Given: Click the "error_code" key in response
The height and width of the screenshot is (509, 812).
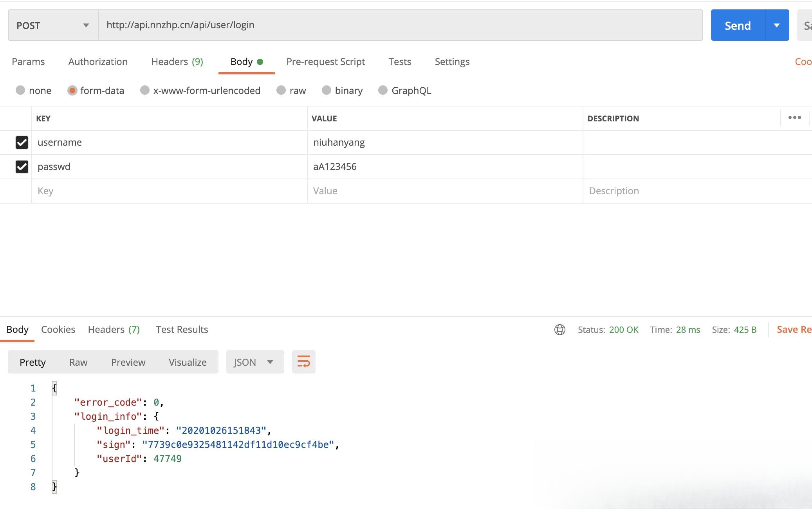Looking at the screenshot, I should [108, 402].
